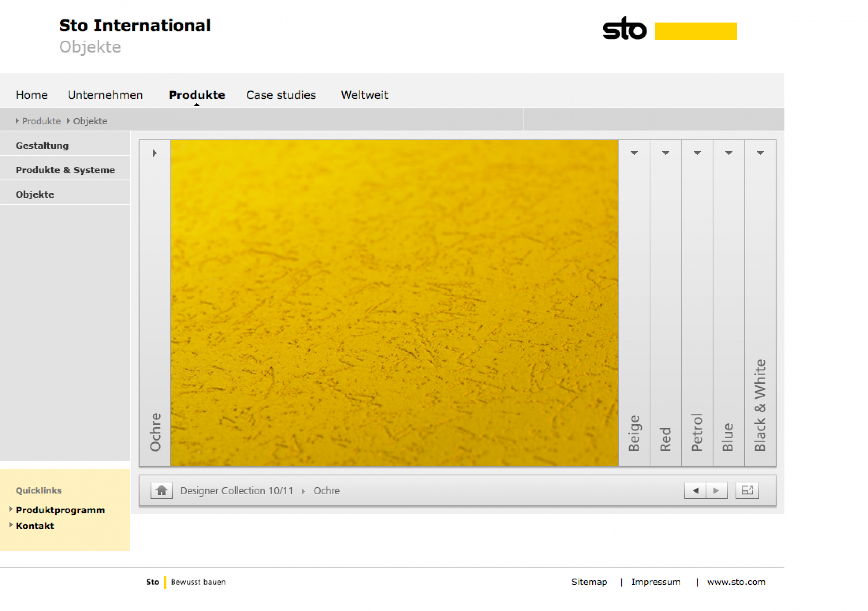Viewport: 868px width, 611px height.
Task: Select Gestaltung in the sidebar
Action: (42, 145)
